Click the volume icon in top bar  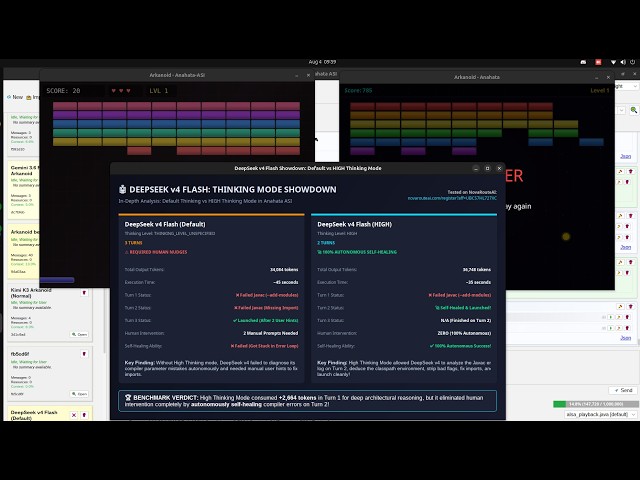pyautogui.click(x=623, y=62)
